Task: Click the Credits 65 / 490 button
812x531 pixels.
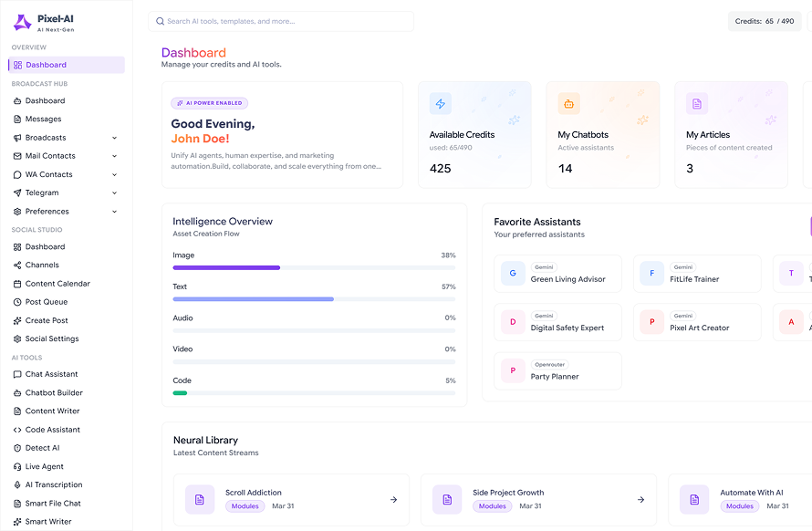Action: point(765,21)
